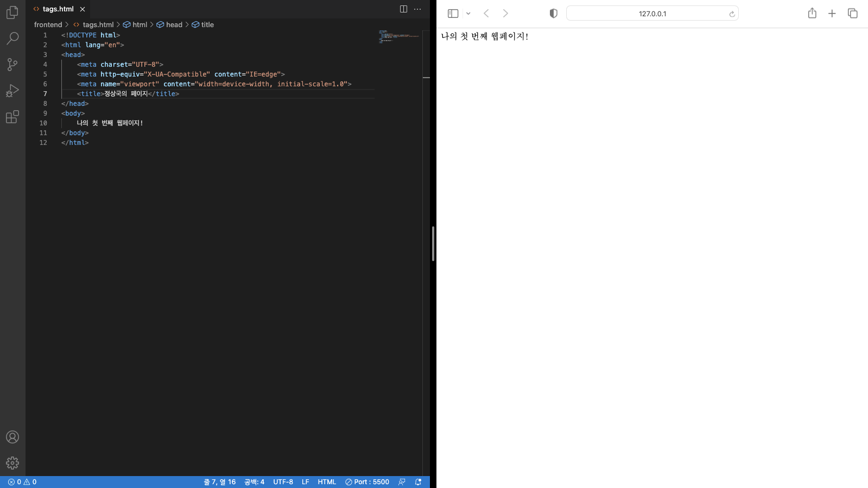868x488 pixels.
Task: Select the tags.html editor tab
Action: [x=58, y=9]
